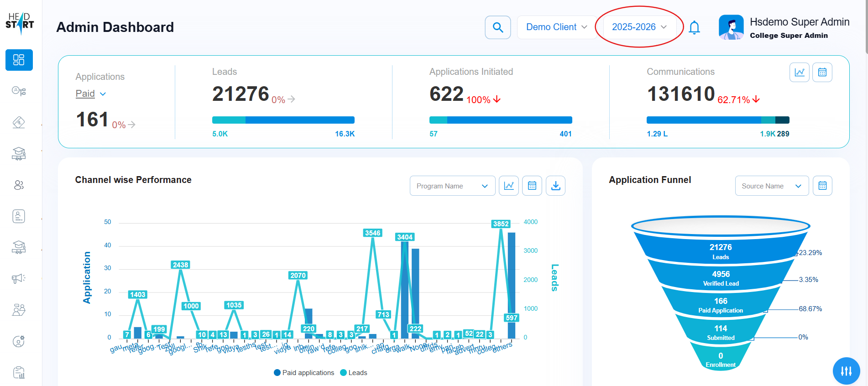This screenshot has width=868, height=386.
Task: Click trend chart icon in stats card
Action: point(799,73)
